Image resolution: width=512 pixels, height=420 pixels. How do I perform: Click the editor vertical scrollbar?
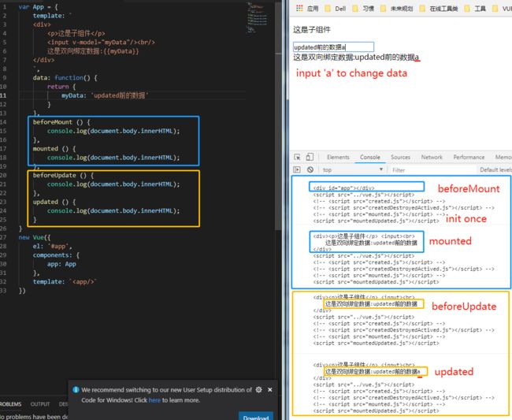point(278,114)
